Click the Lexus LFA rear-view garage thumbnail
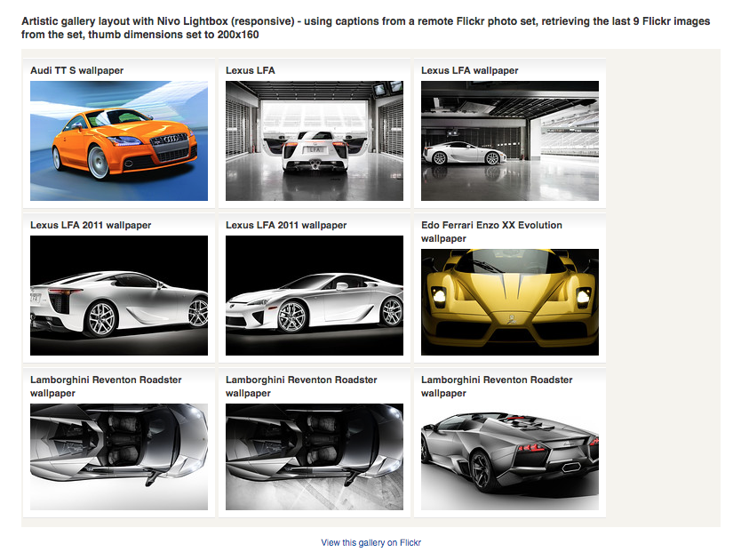741x560 pixels. tap(315, 140)
